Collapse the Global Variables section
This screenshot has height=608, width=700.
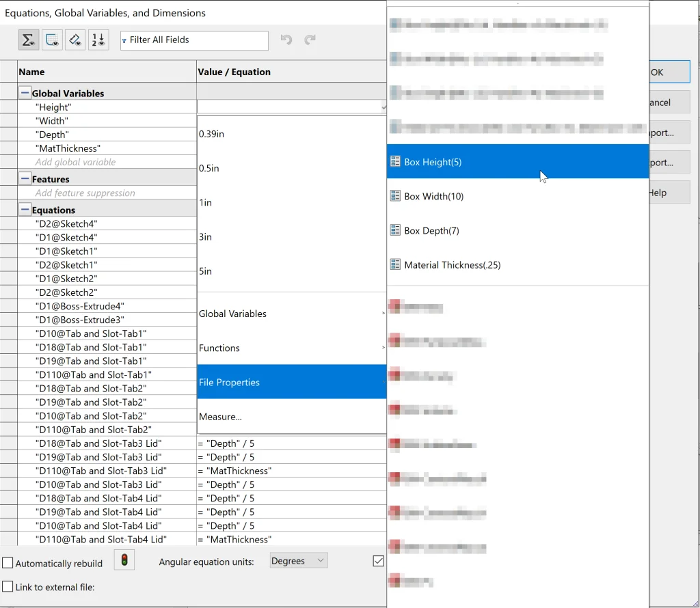(25, 93)
